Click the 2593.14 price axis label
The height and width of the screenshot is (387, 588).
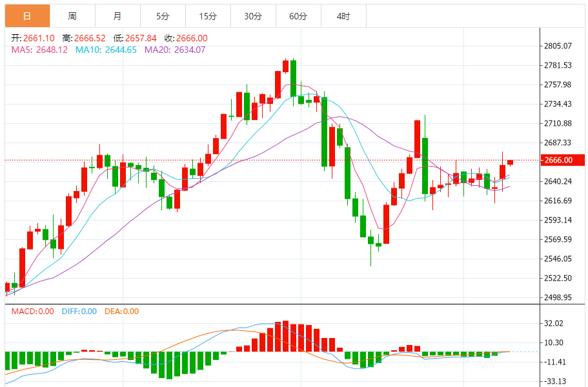(x=558, y=220)
